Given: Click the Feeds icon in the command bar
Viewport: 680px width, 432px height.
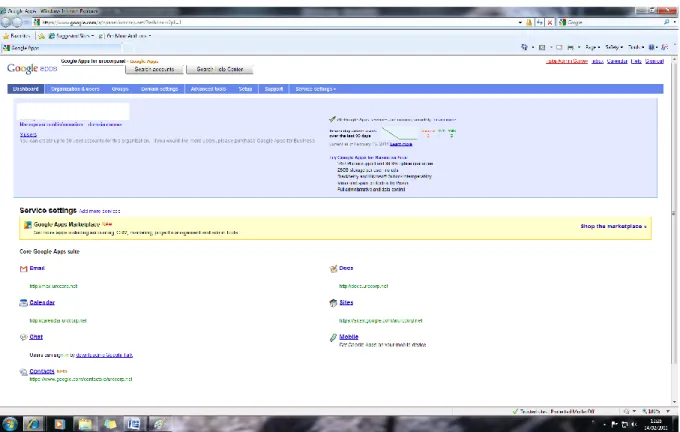Looking at the screenshot, I should [542, 47].
